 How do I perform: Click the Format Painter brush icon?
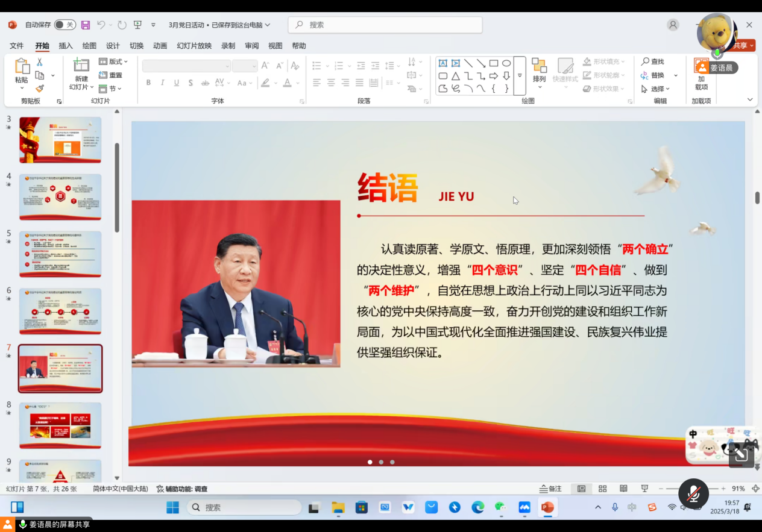[x=40, y=89]
